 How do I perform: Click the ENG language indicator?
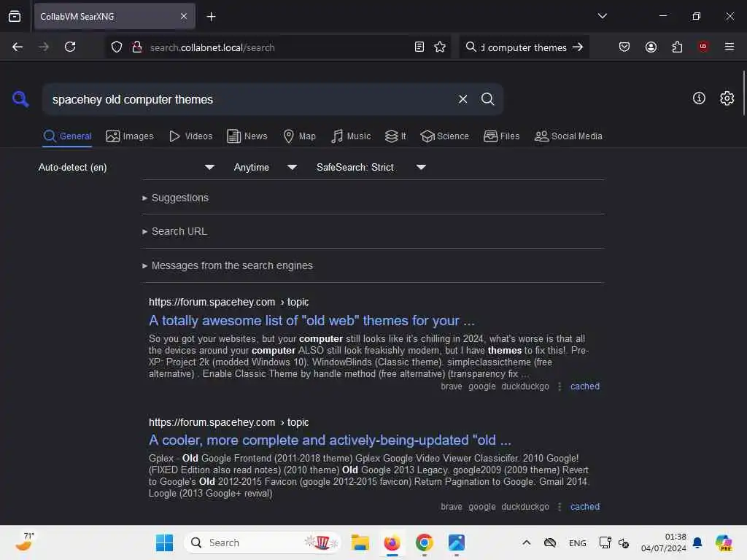(578, 542)
